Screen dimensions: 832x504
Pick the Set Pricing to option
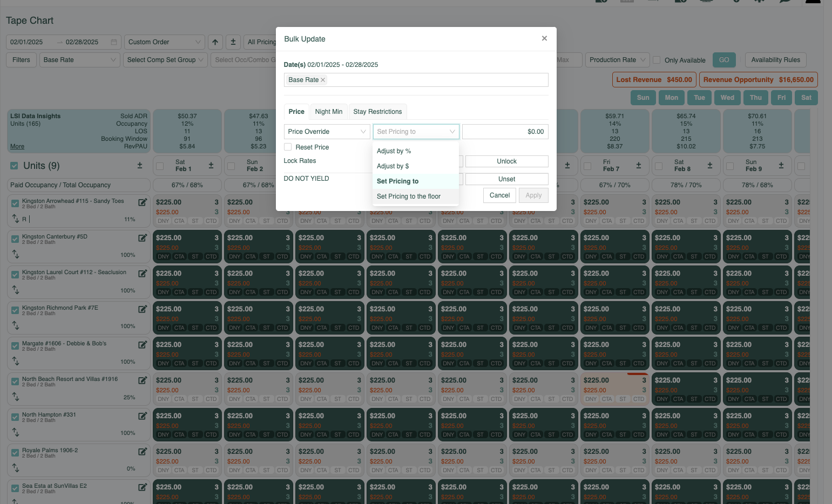click(x=416, y=181)
